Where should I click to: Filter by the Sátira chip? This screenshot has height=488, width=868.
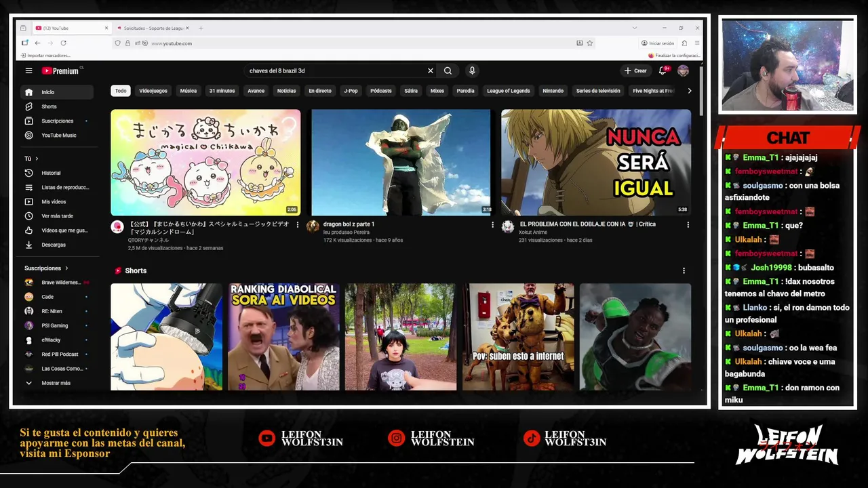pos(411,91)
